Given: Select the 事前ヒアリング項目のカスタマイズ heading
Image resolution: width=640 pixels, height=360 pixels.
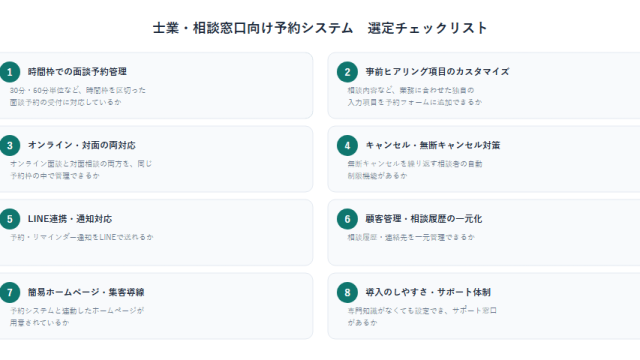Looking at the screenshot, I should pos(437,72).
